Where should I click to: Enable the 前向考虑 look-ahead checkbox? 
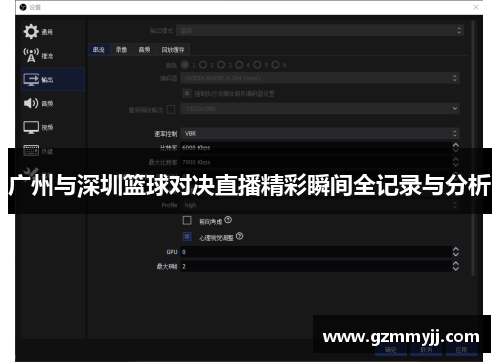pyautogui.click(x=187, y=220)
